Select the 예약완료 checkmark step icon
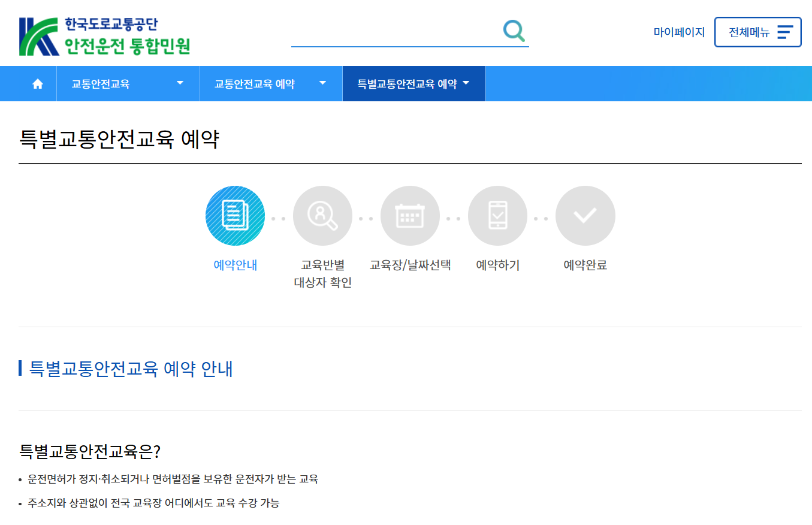 point(585,216)
